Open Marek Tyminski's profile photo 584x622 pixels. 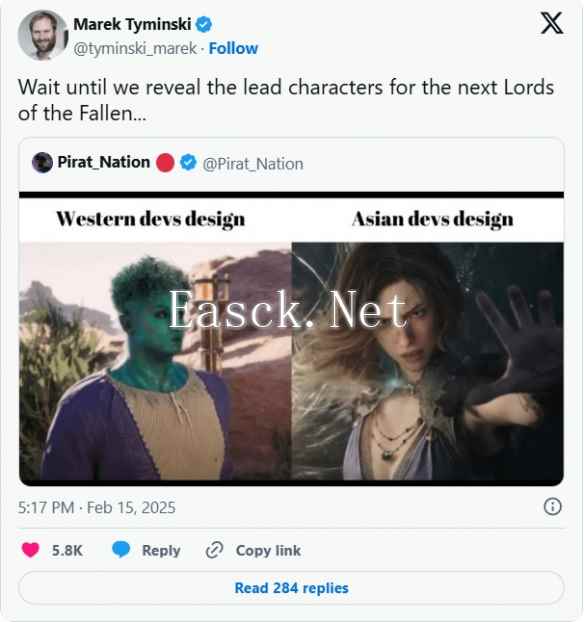pyautogui.click(x=43, y=35)
